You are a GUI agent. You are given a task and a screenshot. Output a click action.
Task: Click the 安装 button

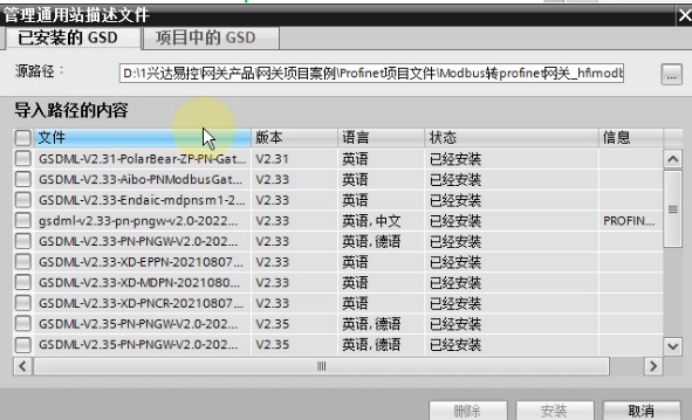(x=554, y=411)
